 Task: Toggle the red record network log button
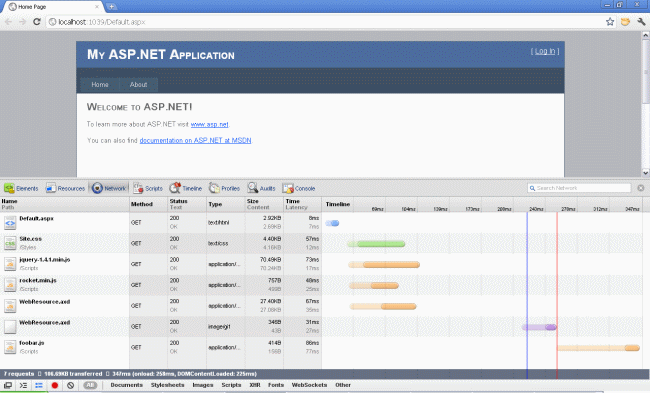click(x=55, y=385)
